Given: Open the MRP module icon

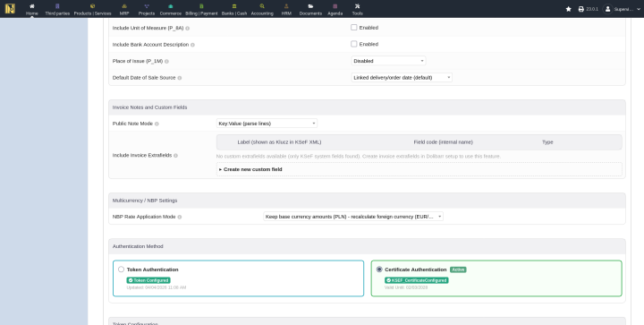Looking at the screenshot, I should [x=124, y=6].
